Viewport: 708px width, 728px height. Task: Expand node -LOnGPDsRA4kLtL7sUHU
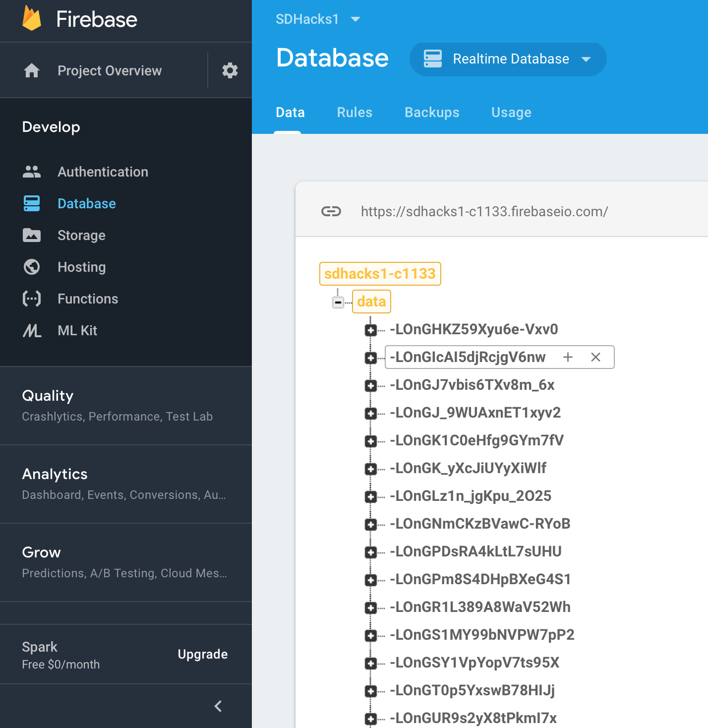[x=370, y=552]
